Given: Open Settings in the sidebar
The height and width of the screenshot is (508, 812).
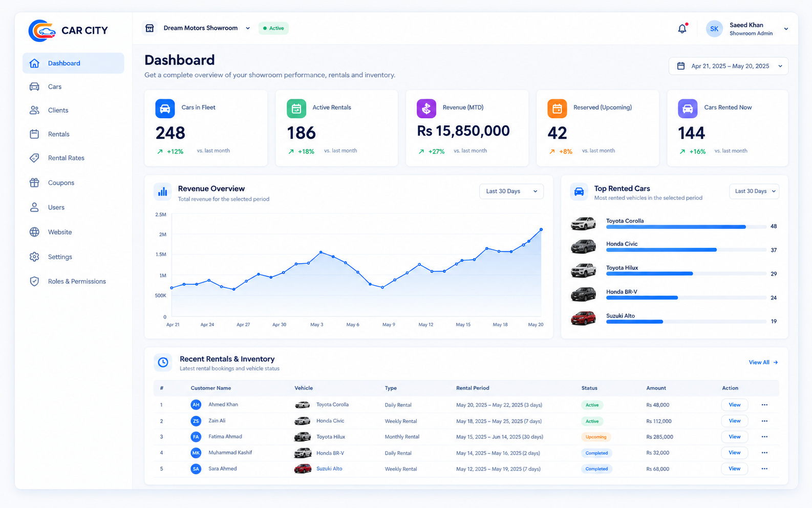Looking at the screenshot, I should pos(73,257).
